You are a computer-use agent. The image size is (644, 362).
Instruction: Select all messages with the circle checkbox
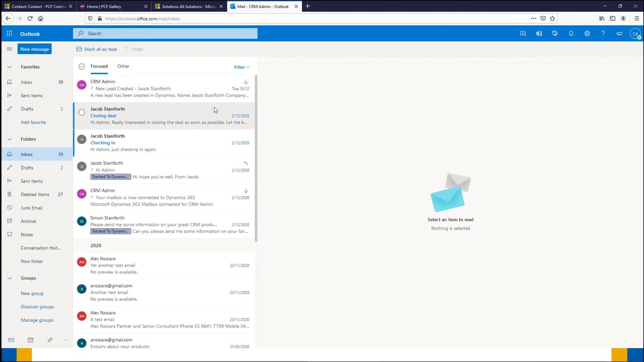pos(82,66)
